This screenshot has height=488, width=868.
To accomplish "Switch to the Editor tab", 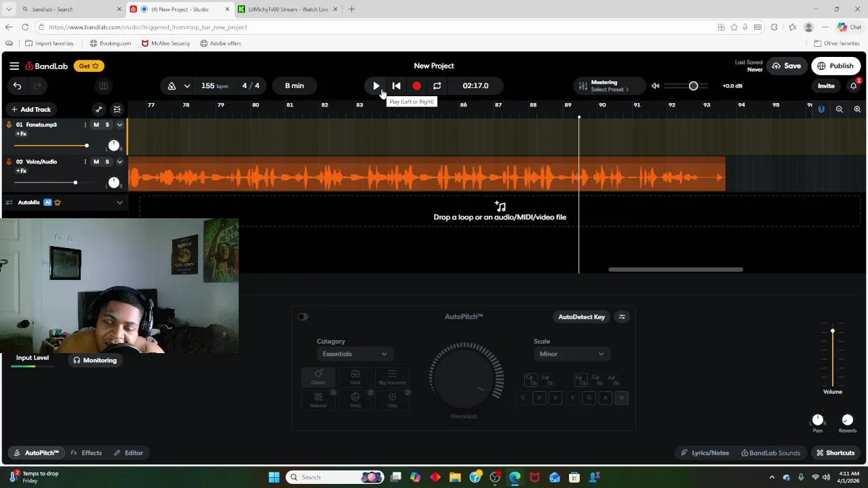I will 129,453.
